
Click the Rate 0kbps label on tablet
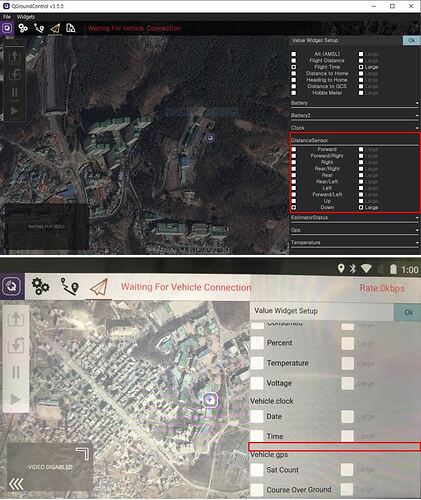click(x=382, y=288)
